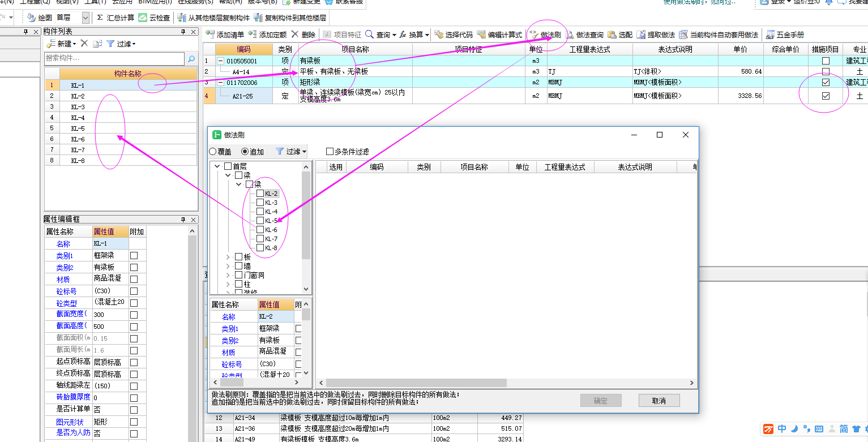Image resolution: width=868 pixels, height=442 pixels.
Task: Collapse the 首层 node in dialog tree
Action: (217, 166)
